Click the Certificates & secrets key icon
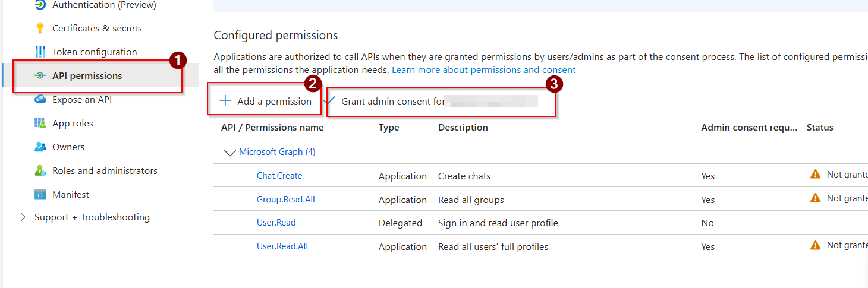The height and width of the screenshot is (288, 868). tap(40, 28)
